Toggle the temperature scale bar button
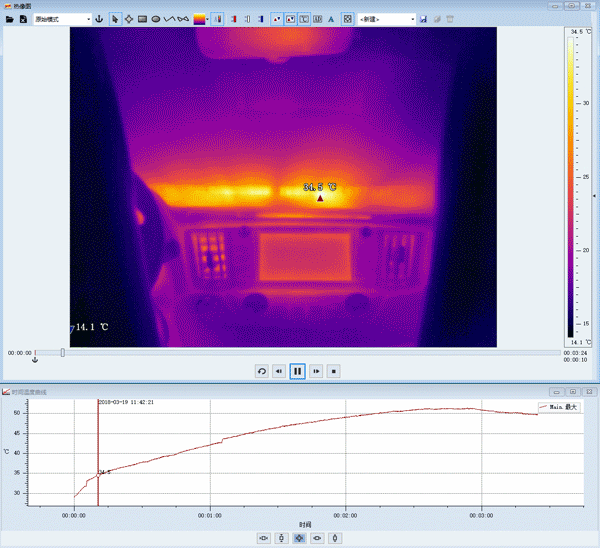Viewport: 600px width, 548px height. point(217,19)
